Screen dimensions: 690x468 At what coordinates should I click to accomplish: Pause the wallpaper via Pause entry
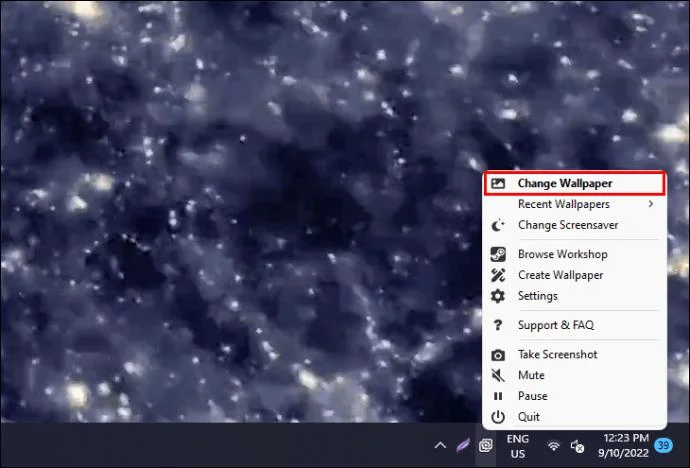coord(574,396)
